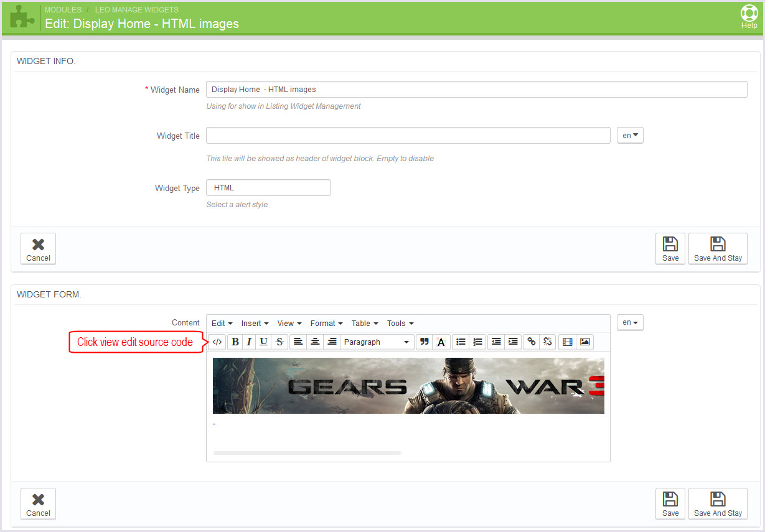Go to the MODULES breadcrumb
765x532 pixels.
click(x=63, y=10)
